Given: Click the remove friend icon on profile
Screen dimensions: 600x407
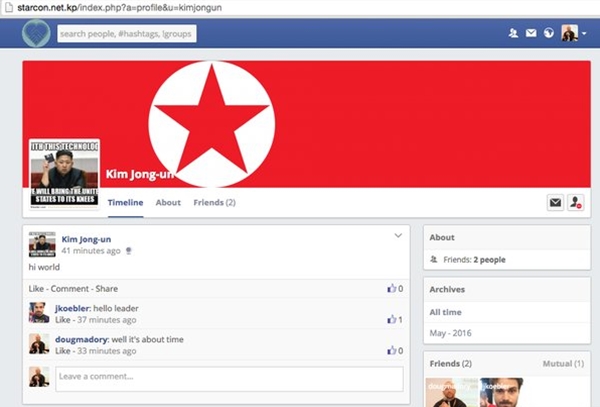Looking at the screenshot, I should click(576, 202).
